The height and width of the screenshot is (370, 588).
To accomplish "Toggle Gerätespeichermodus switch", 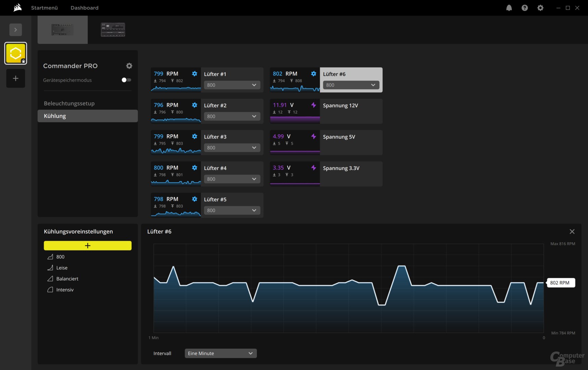I will [x=126, y=80].
